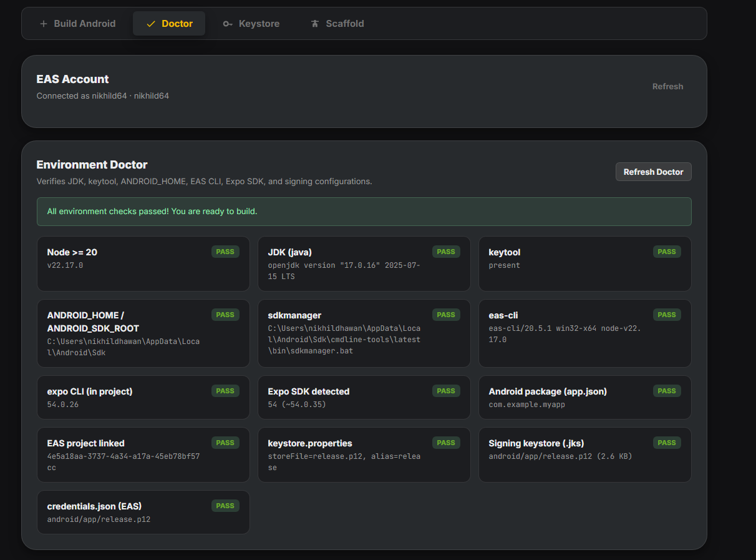Open the Build Android tab

(x=77, y=24)
